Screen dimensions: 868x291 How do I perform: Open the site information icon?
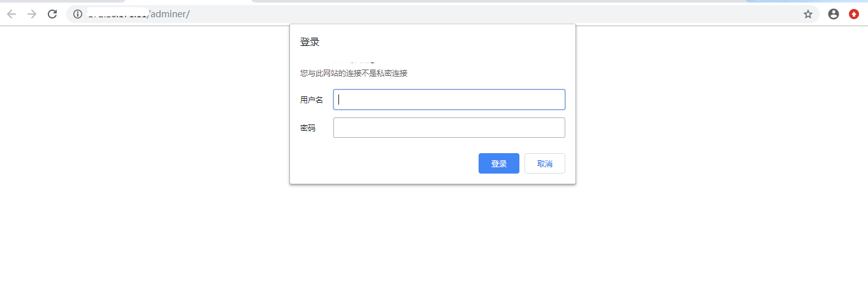(x=78, y=14)
